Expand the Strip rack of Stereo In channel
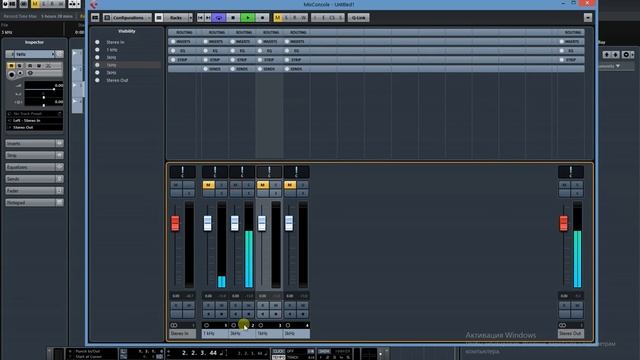The height and width of the screenshot is (360, 640). tap(182, 60)
